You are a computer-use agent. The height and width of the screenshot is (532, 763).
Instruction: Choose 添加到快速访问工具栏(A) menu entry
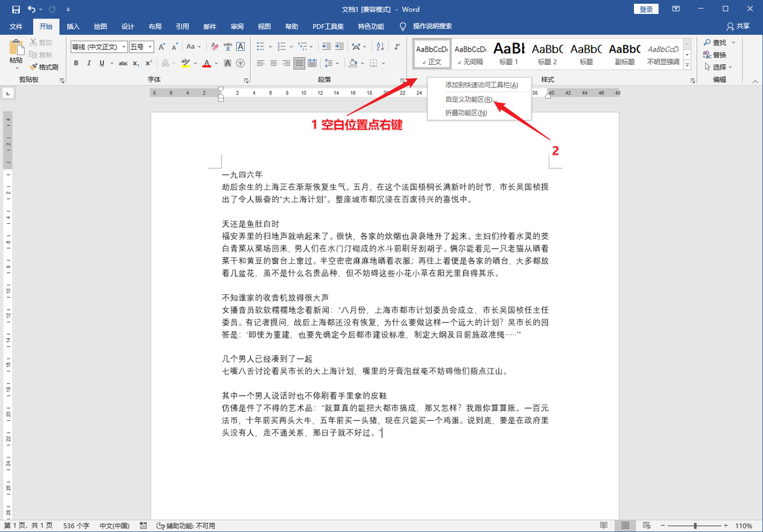click(479, 85)
